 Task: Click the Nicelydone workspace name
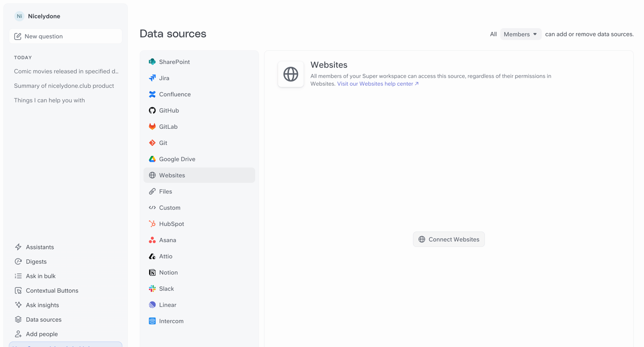[x=44, y=16]
